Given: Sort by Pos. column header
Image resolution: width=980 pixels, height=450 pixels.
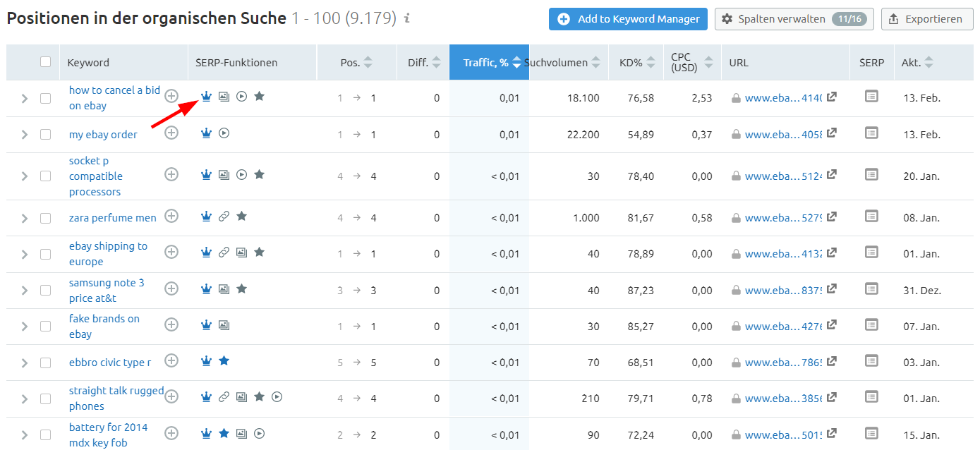Looking at the screenshot, I should tap(356, 63).
